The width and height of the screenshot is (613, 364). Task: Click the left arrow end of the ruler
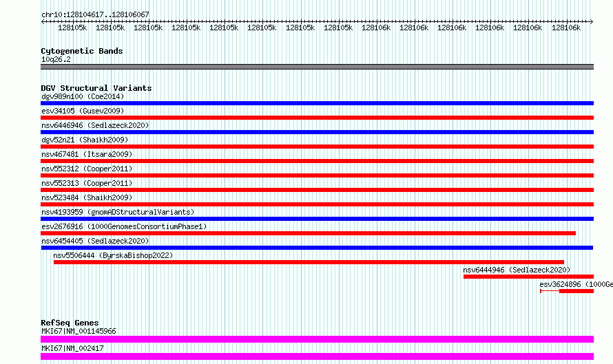[43, 22]
